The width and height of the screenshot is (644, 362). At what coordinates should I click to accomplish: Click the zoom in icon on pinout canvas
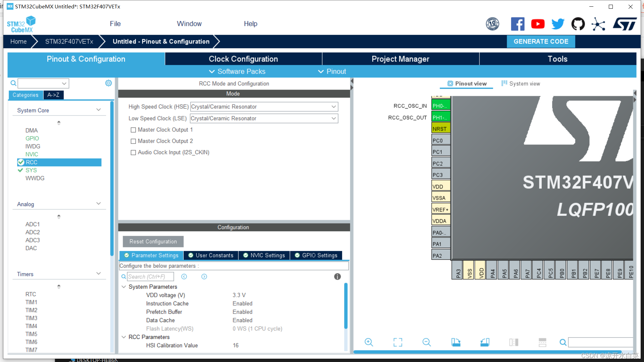[368, 342]
